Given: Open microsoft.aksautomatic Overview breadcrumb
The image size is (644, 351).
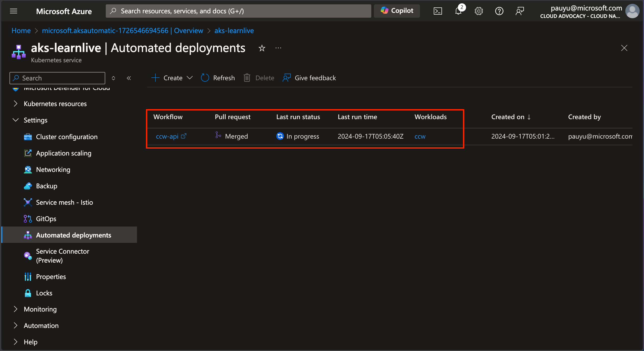Looking at the screenshot, I should click(122, 30).
